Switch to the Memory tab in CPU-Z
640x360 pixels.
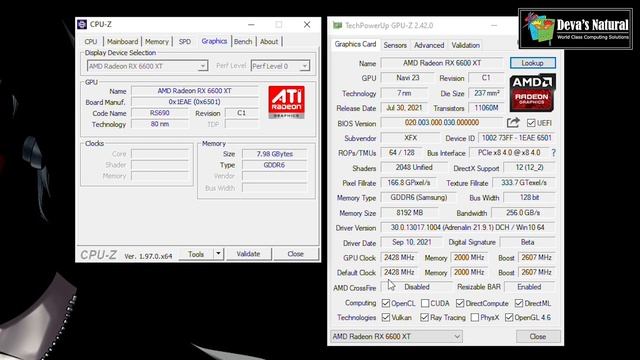click(x=157, y=42)
